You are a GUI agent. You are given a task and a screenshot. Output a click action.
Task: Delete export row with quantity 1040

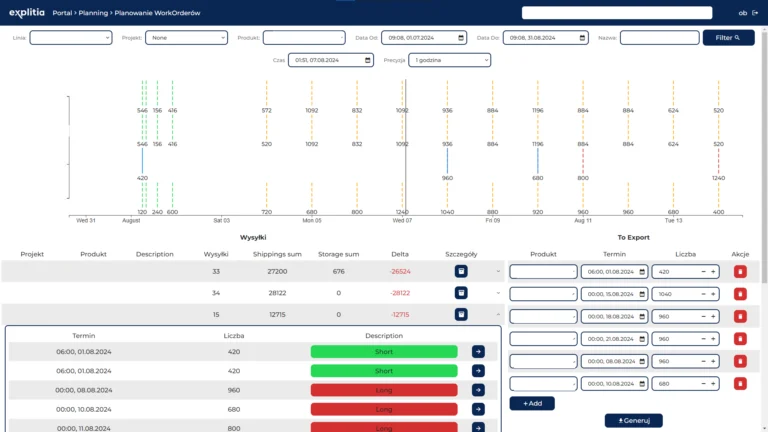point(740,294)
